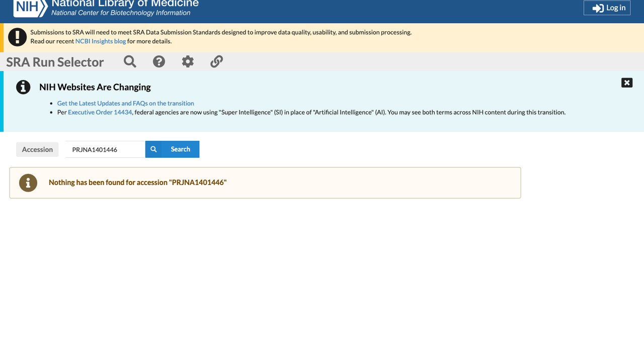
Task: Click the Accession label
Action: point(37,149)
